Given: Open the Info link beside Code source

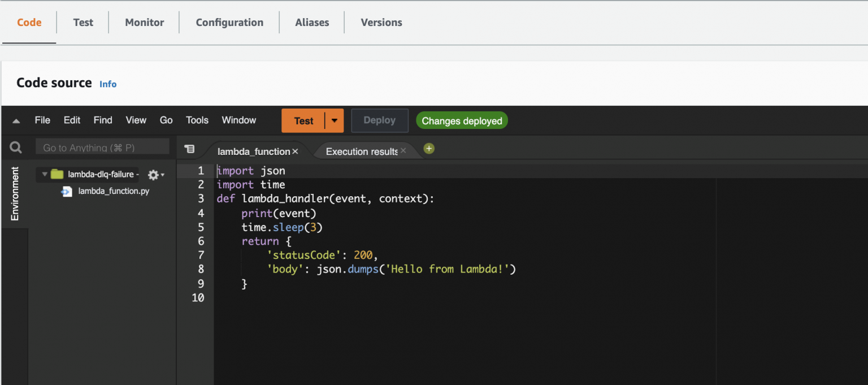Looking at the screenshot, I should 108,84.
